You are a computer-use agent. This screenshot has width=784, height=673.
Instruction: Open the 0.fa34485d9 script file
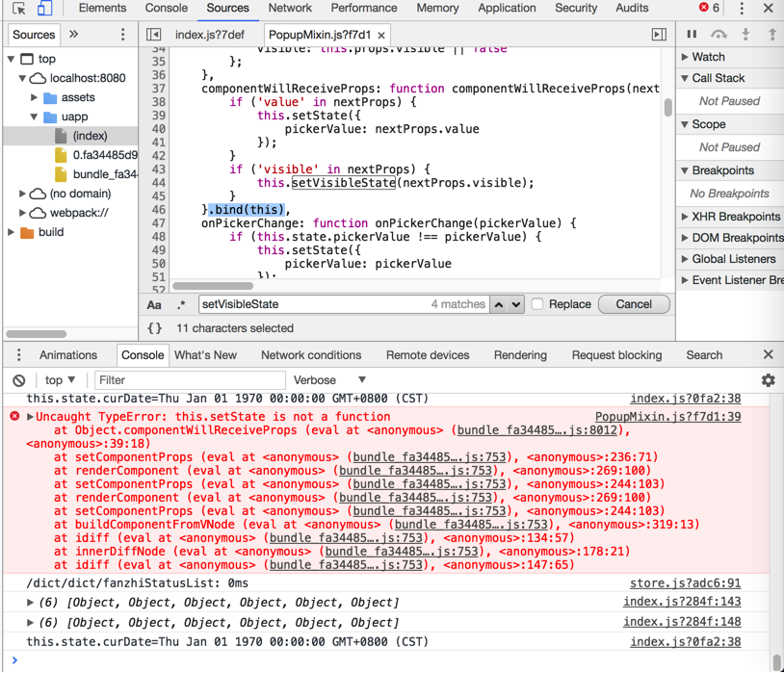95,155
